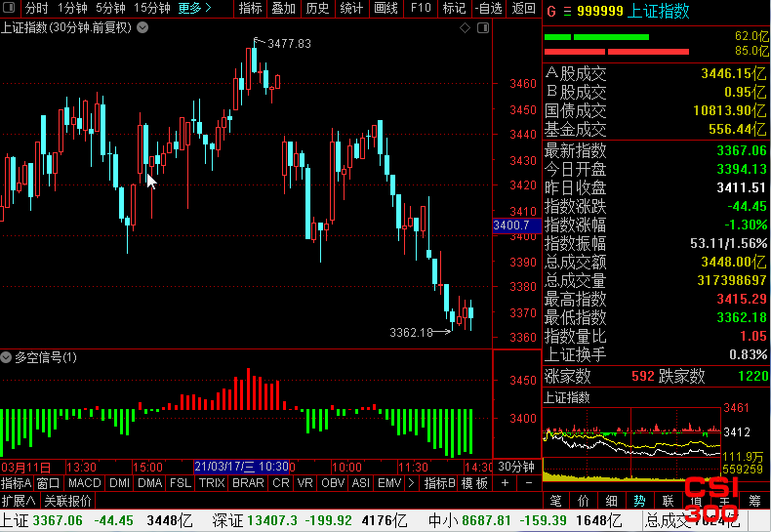The image size is (771, 532).
Task: Open the 指标 toolbar menu
Action: (x=250, y=8)
